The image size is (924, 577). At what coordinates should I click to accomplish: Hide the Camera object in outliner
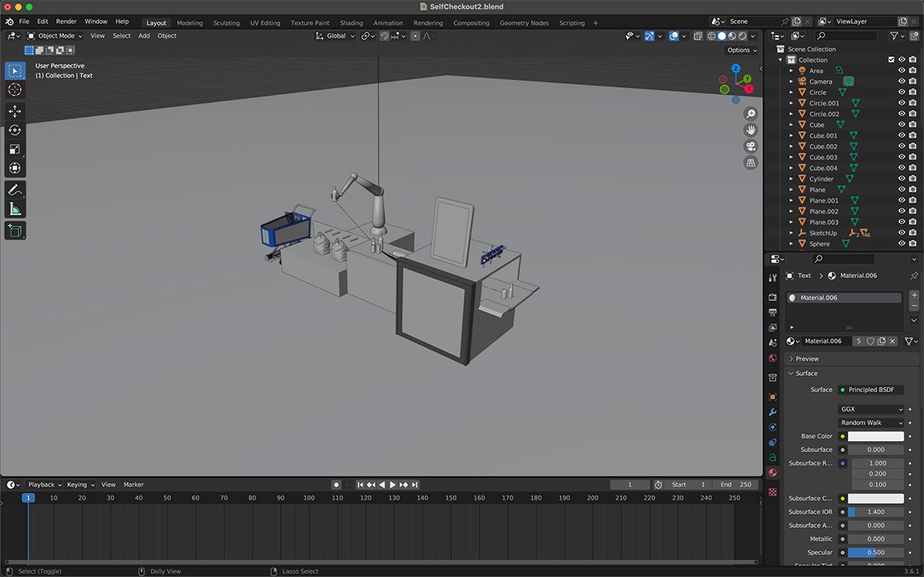point(902,82)
